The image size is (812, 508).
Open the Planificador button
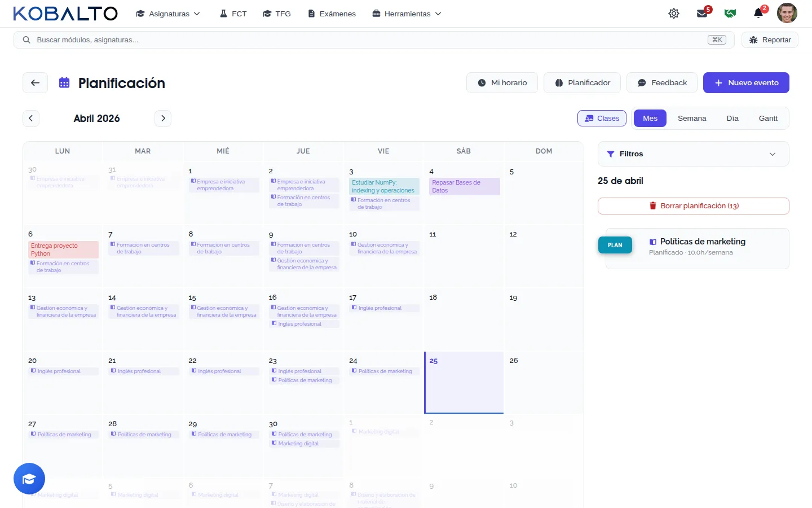point(582,82)
